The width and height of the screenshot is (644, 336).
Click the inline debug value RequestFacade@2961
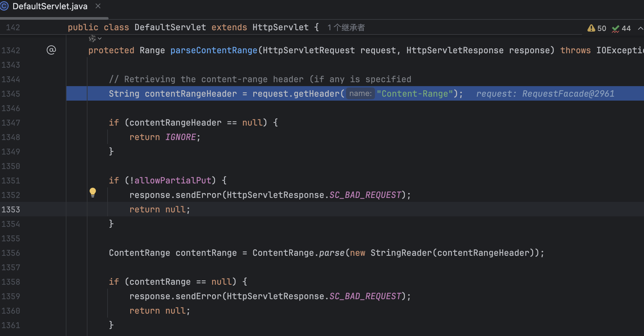(568, 94)
